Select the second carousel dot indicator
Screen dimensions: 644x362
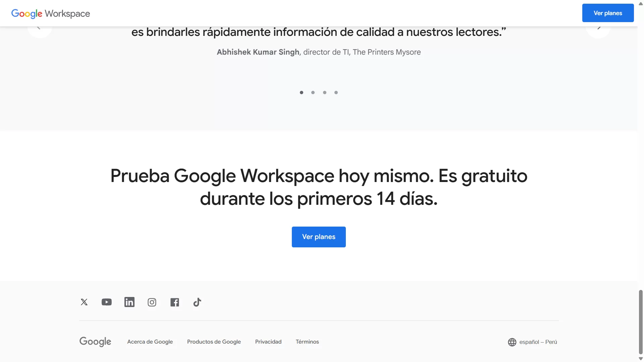pyautogui.click(x=313, y=93)
